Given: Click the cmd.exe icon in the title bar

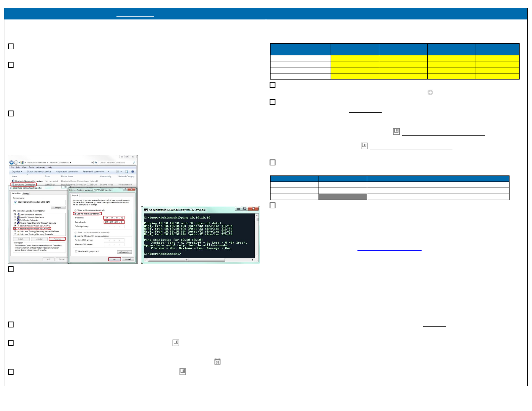Looking at the screenshot, I should [x=146, y=209].
